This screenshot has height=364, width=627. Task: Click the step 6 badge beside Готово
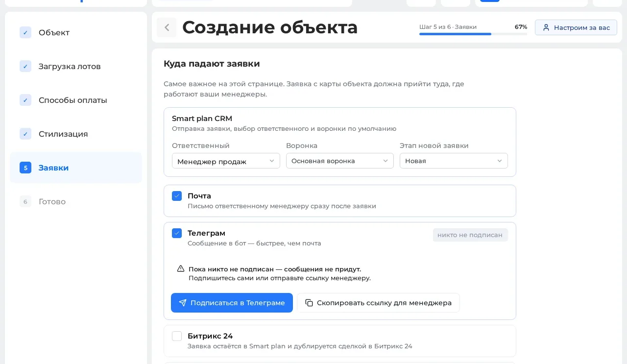(25, 201)
